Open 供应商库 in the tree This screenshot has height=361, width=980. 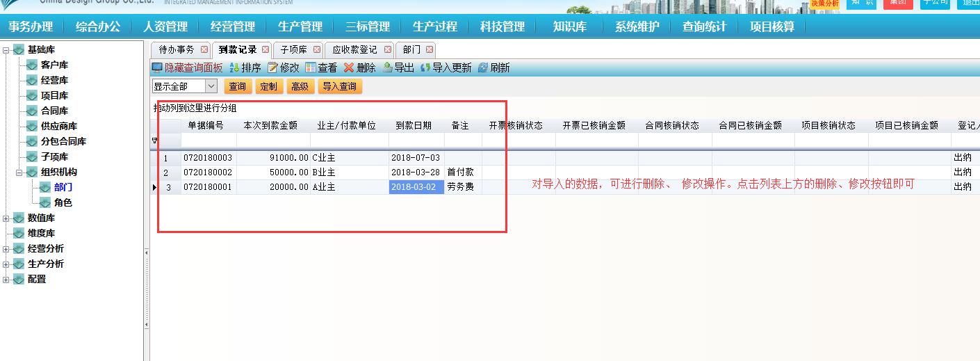[59, 126]
